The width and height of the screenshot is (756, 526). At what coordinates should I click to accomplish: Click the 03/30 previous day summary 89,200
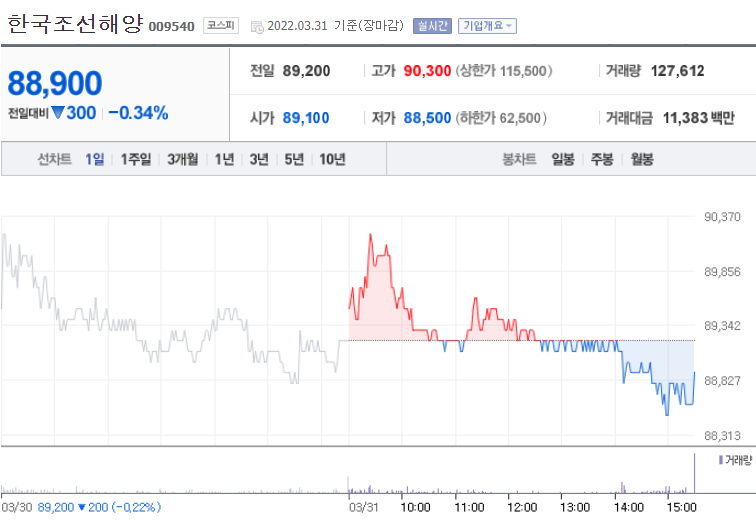pos(81,507)
